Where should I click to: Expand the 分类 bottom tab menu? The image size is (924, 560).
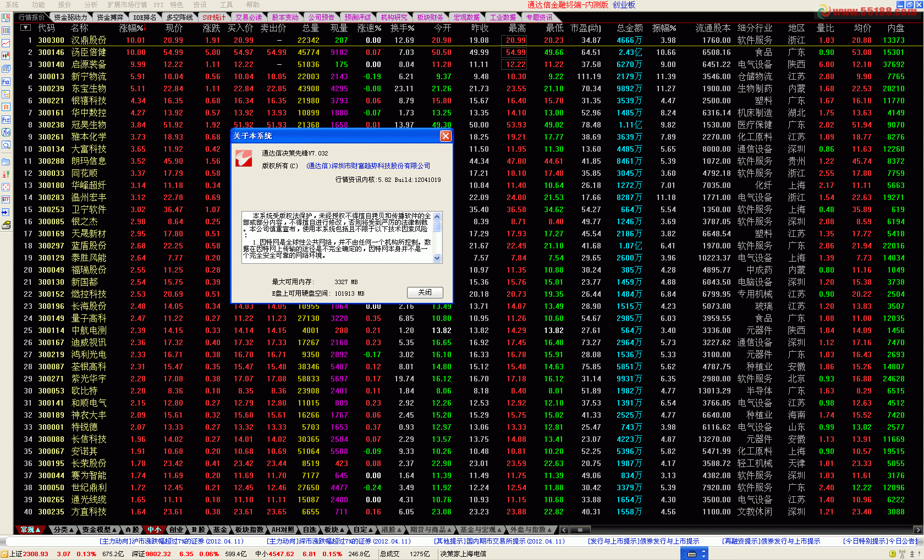[64, 530]
